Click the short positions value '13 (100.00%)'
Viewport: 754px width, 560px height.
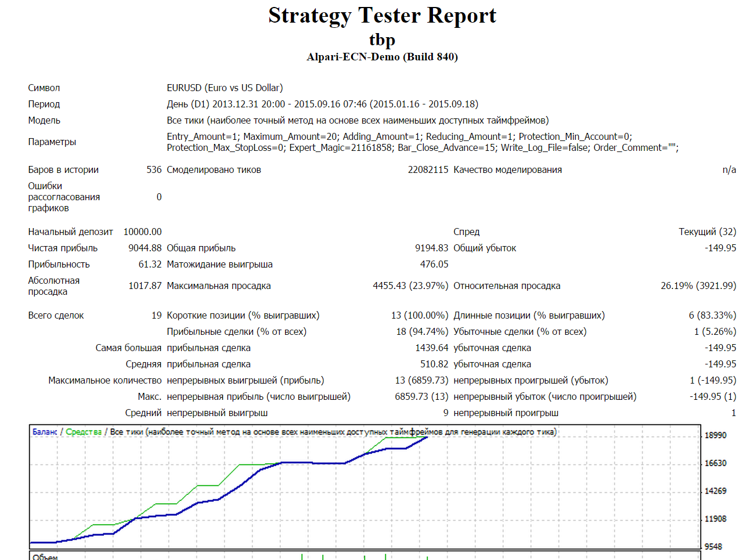(x=420, y=315)
